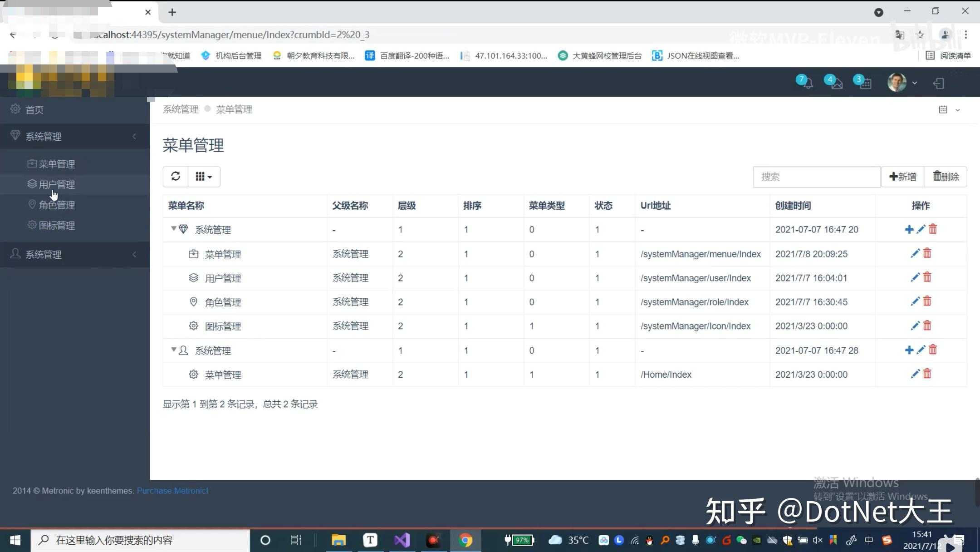Click the 新增 button
The image size is (980, 552).
[902, 177]
